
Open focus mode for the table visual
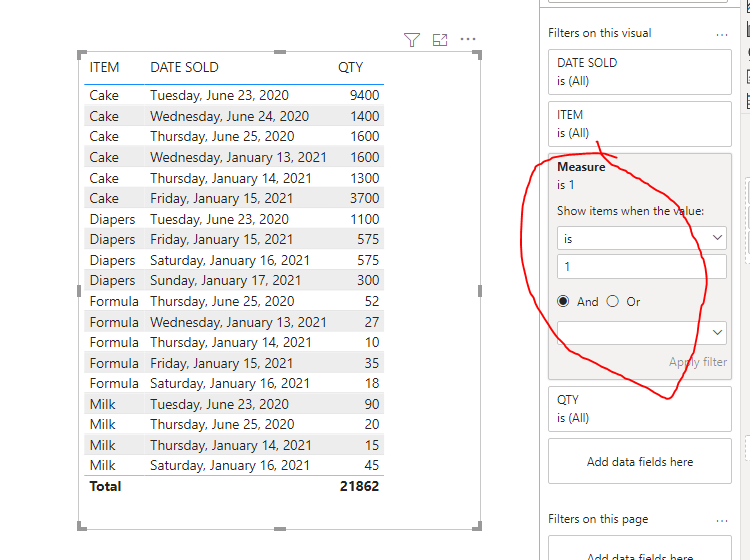click(440, 40)
